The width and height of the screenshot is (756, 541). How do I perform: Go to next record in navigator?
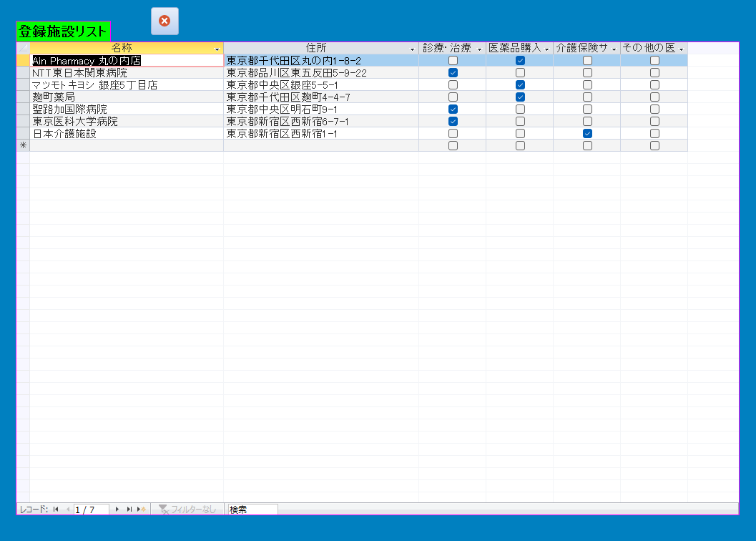click(117, 510)
